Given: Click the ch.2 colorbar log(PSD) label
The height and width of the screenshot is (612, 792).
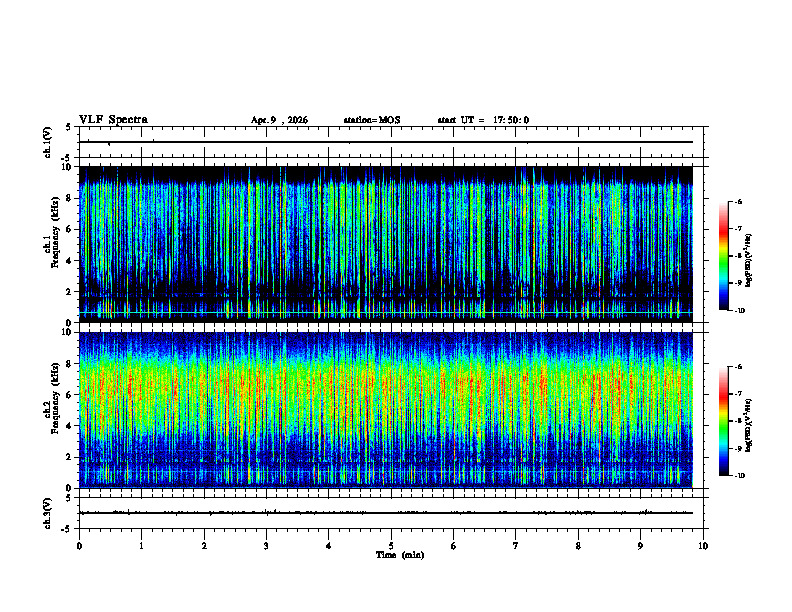Looking at the screenshot, I should pyautogui.click(x=748, y=425).
